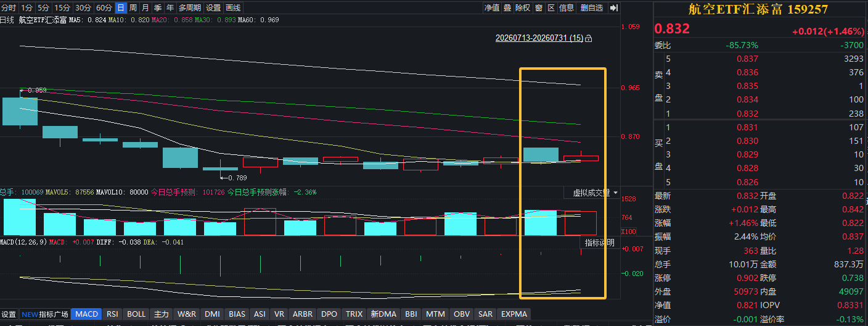Select the 日 daily period

tap(121, 8)
